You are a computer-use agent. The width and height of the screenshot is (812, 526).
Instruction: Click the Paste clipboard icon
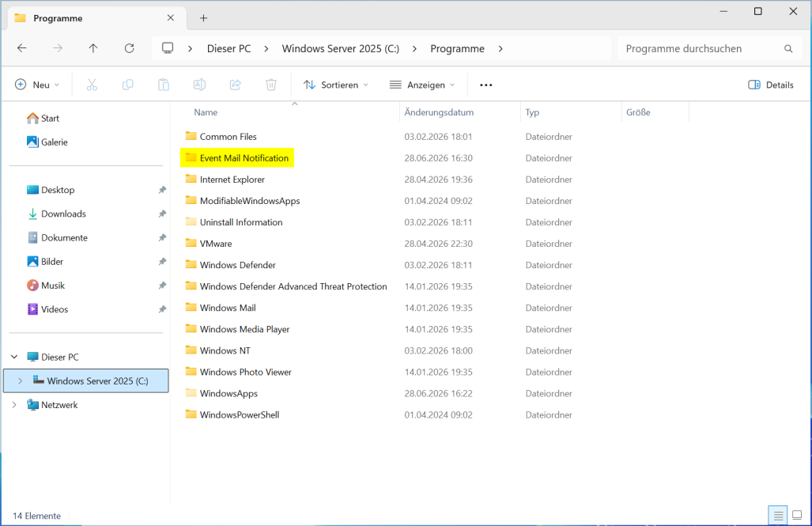tap(164, 85)
